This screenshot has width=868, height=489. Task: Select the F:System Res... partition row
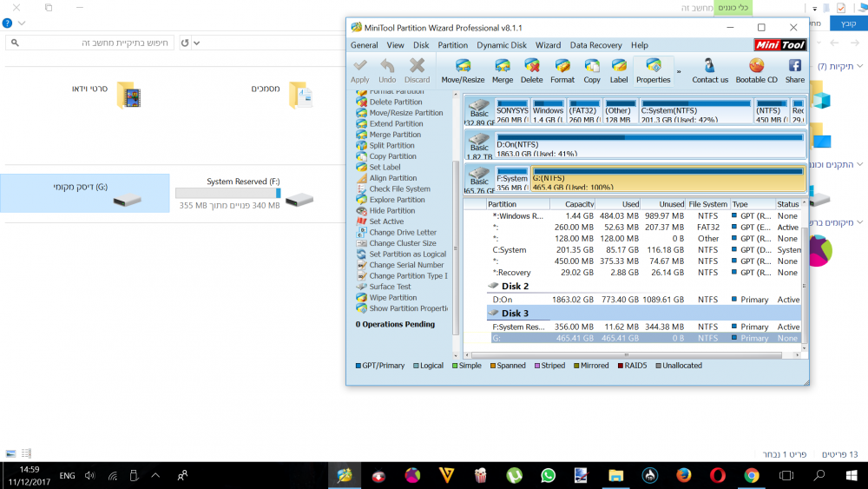coord(644,327)
